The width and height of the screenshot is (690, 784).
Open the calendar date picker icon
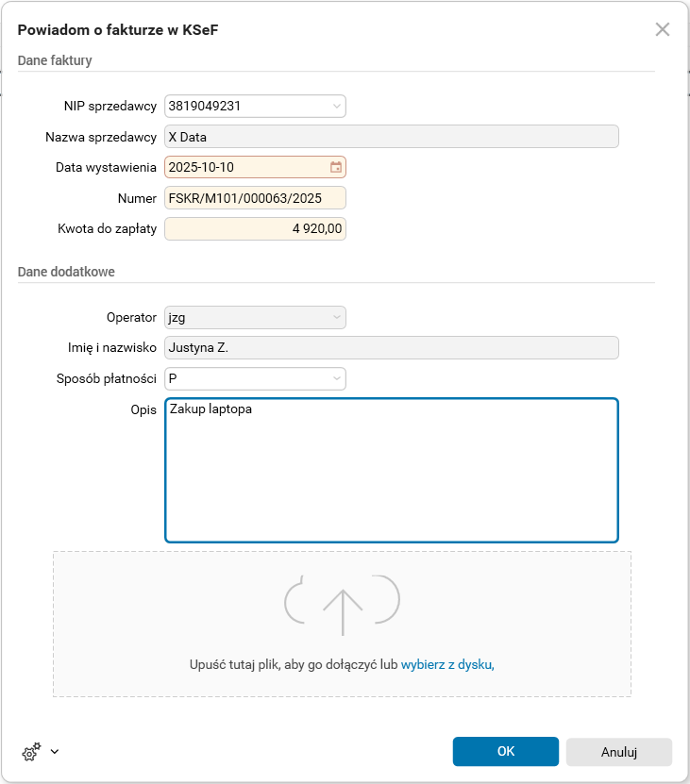(335, 167)
